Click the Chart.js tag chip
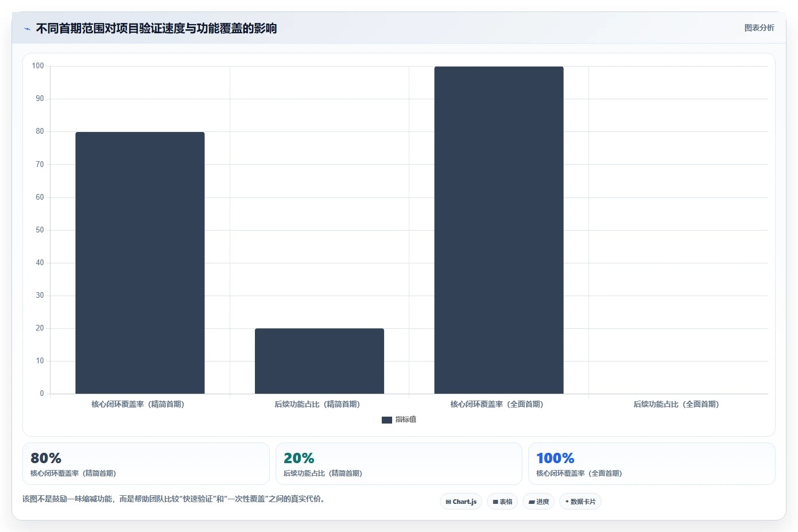 click(x=461, y=502)
